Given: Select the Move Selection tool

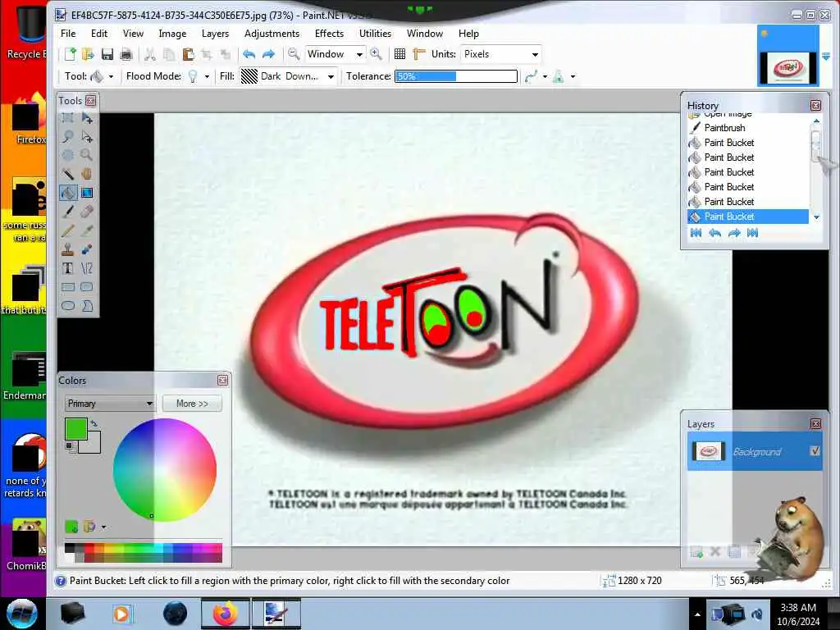Looking at the screenshot, I should 87,137.
